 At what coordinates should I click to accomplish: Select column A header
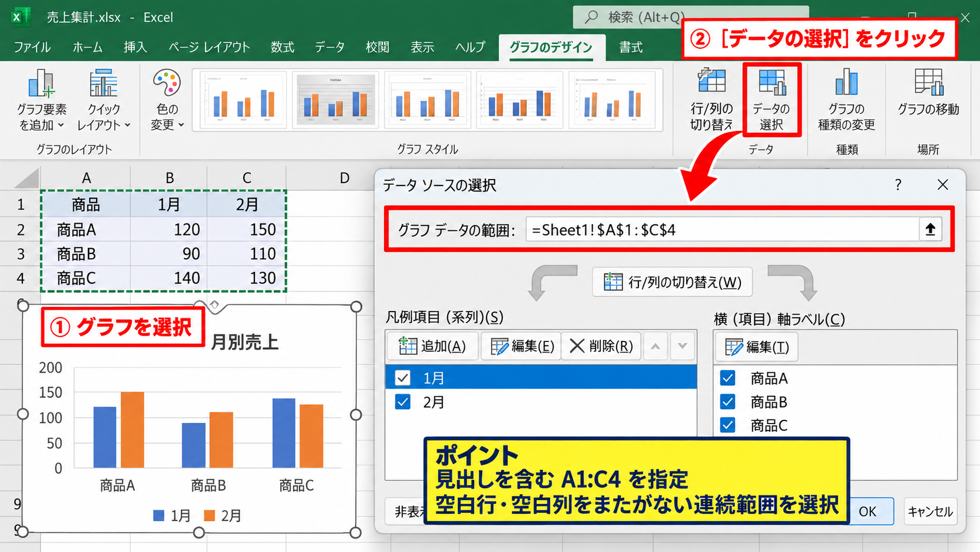coord(86,178)
